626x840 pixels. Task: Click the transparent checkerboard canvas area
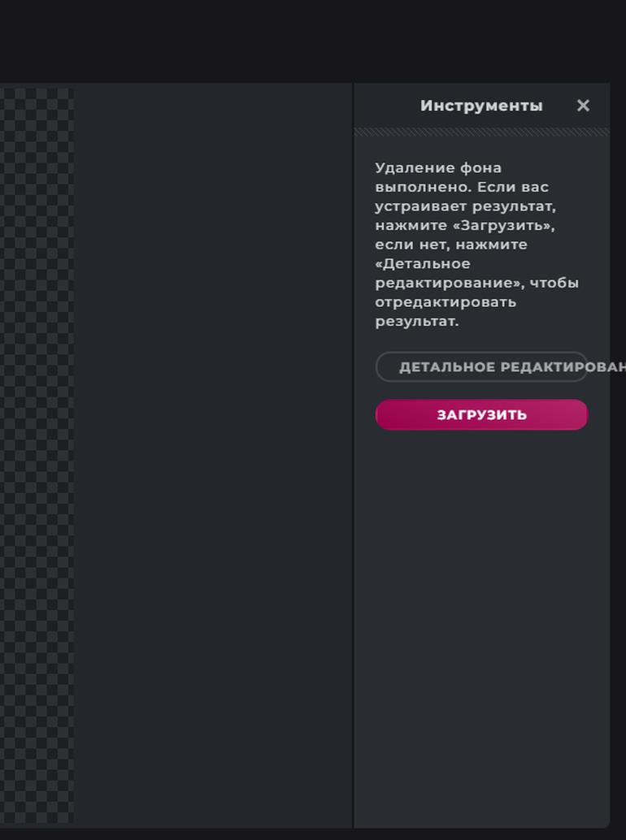coord(37,456)
